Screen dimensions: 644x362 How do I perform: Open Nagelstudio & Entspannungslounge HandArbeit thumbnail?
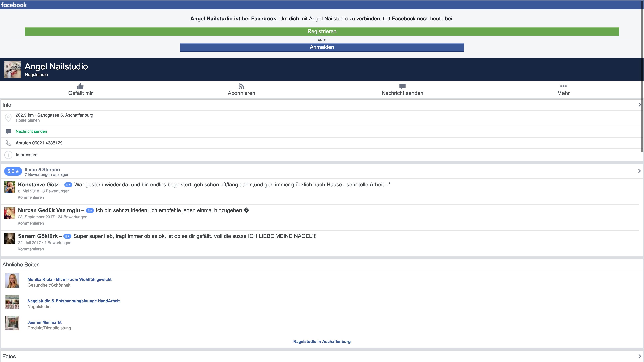12,302
